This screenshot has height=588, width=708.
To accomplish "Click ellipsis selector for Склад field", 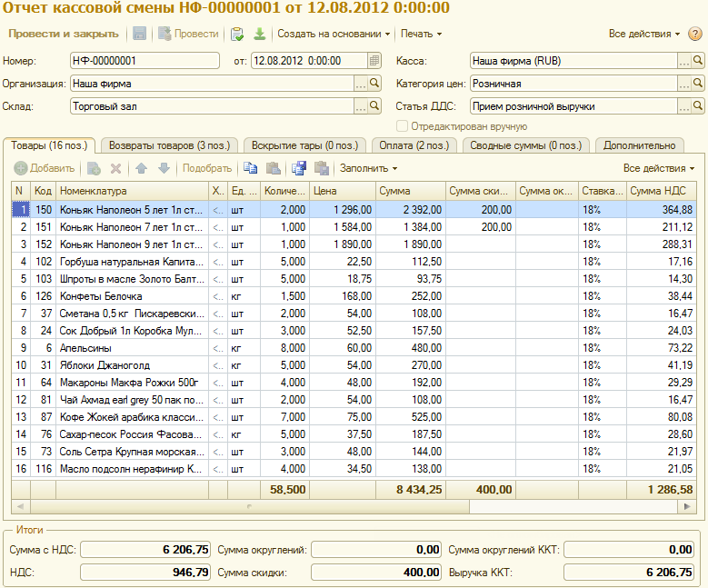I will pyautogui.click(x=361, y=105).
